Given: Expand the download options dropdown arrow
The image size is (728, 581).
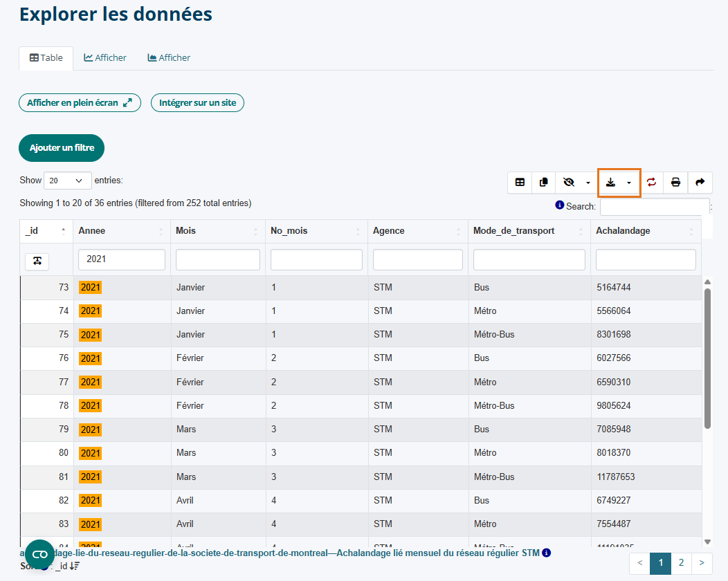Looking at the screenshot, I should tap(629, 183).
